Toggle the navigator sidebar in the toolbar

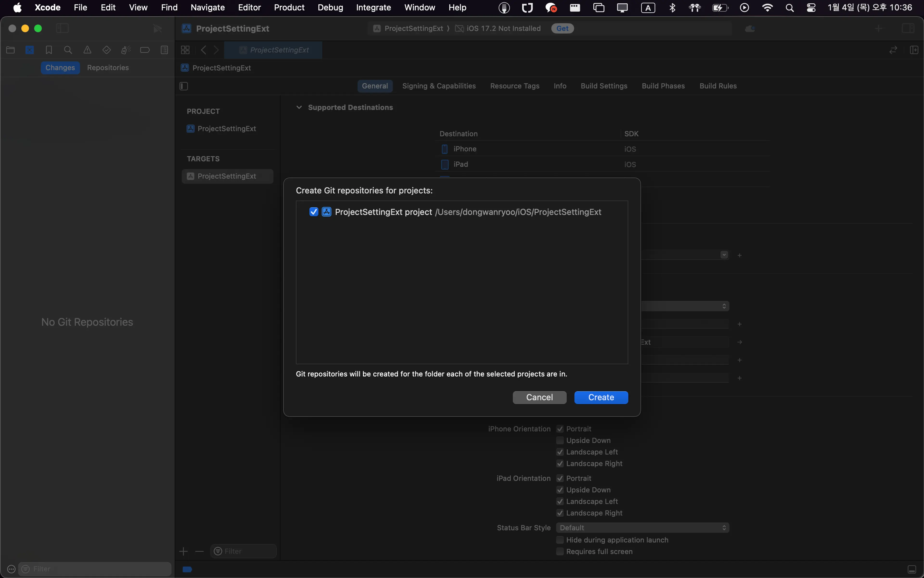pyautogui.click(x=62, y=28)
